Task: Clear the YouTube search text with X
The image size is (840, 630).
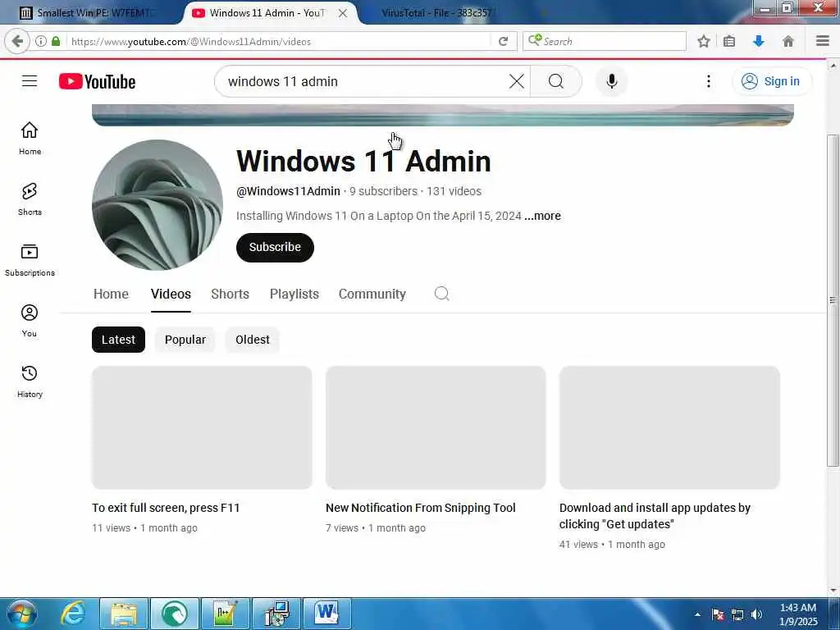Action: point(517,81)
